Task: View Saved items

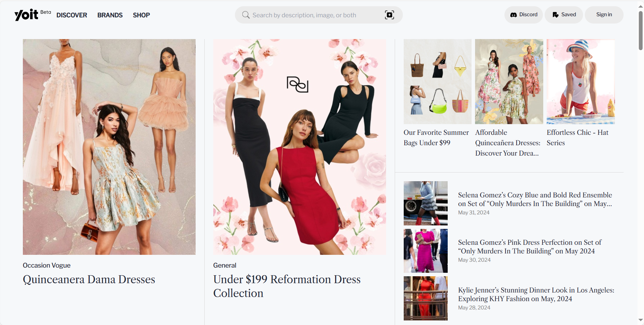Action: [x=564, y=15]
